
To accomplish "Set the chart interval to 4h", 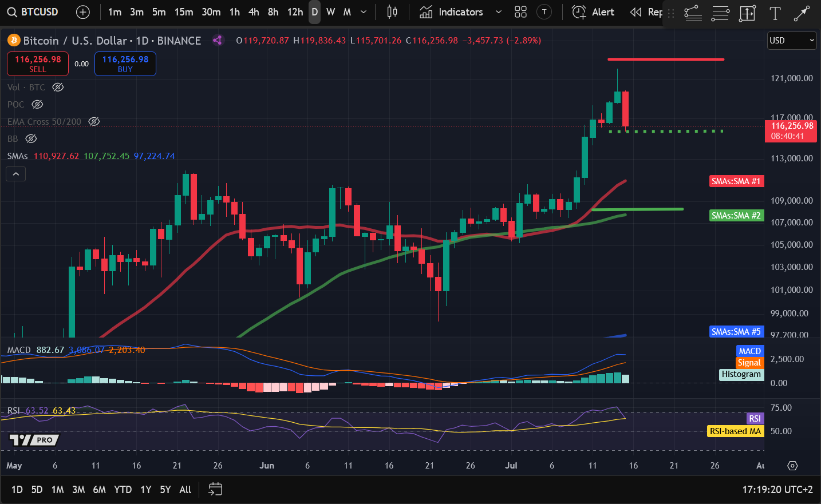I will point(254,12).
